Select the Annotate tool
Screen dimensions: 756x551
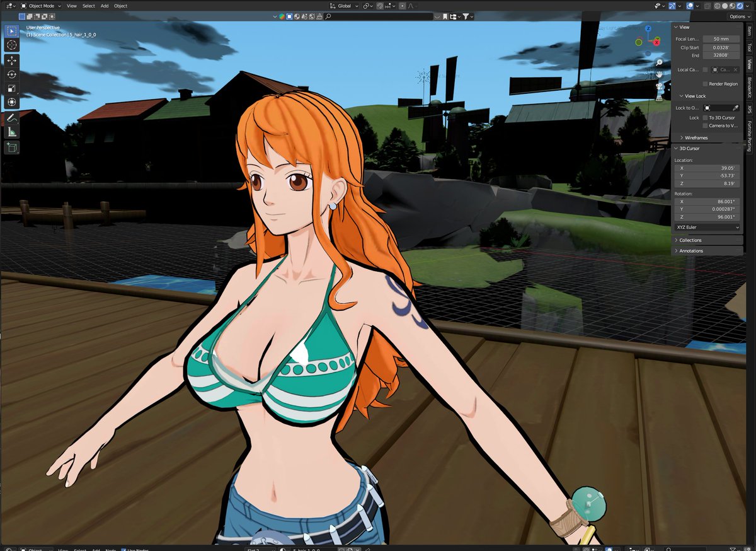[12, 118]
